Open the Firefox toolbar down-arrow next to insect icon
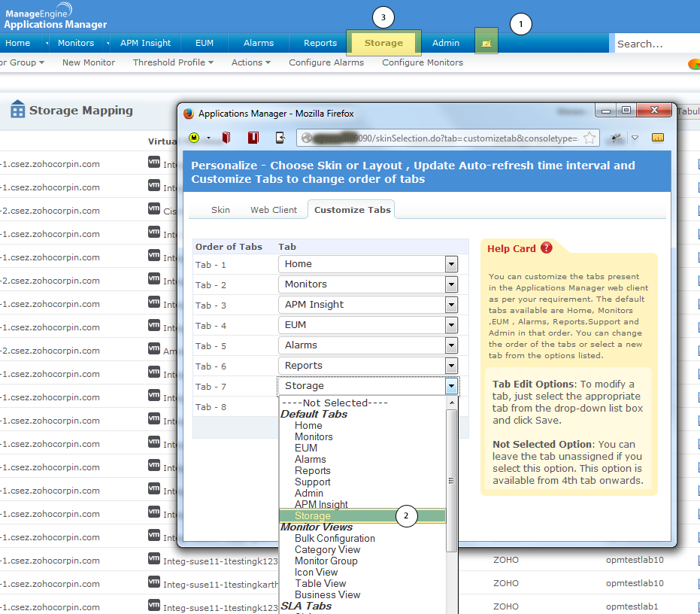The height and width of the screenshot is (614, 700). [635, 138]
